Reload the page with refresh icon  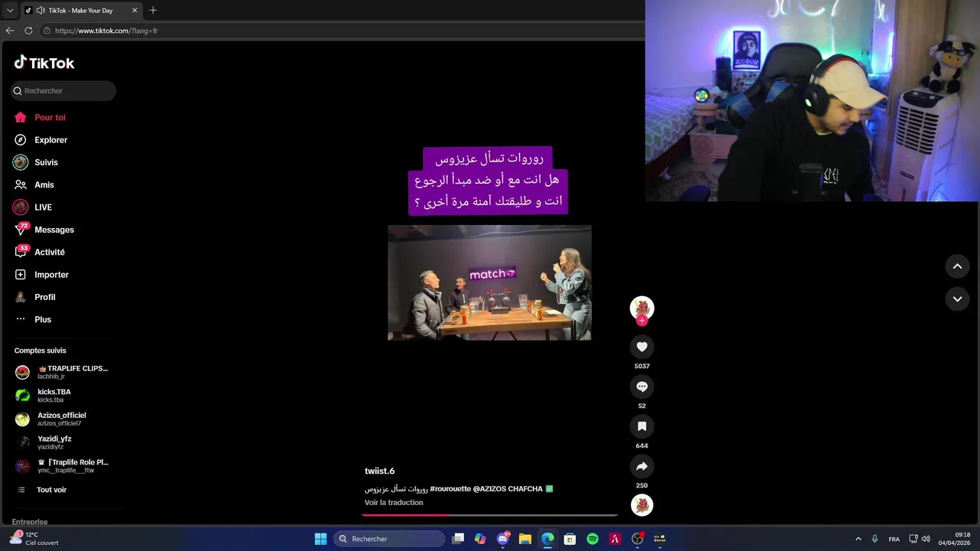[x=28, y=31]
